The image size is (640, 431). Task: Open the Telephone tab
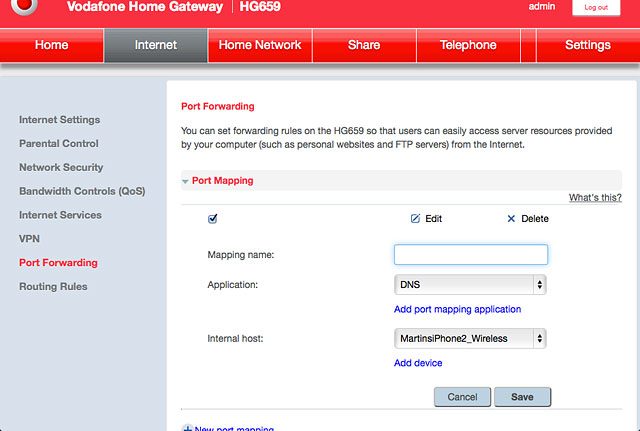point(468,45)
